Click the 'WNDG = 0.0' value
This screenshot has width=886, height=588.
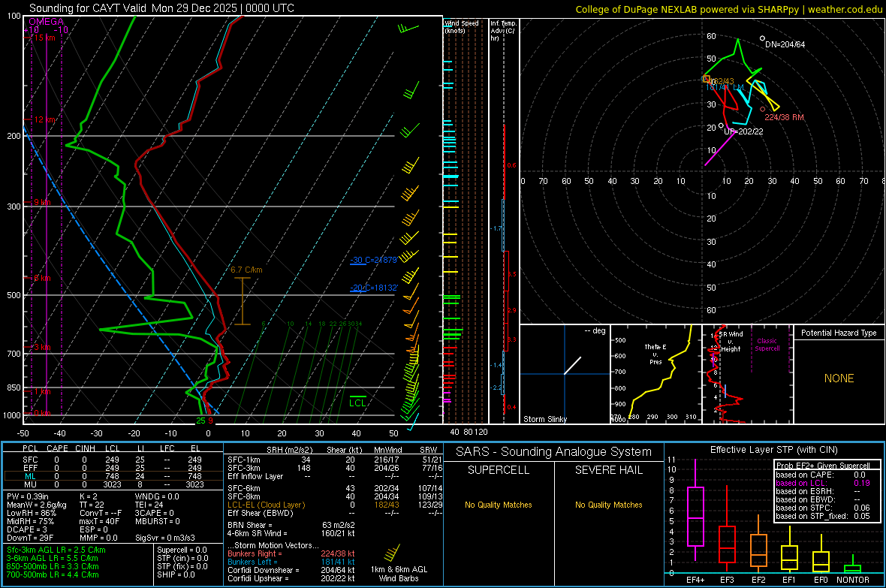pyautogui.click(x=157, y=496)
